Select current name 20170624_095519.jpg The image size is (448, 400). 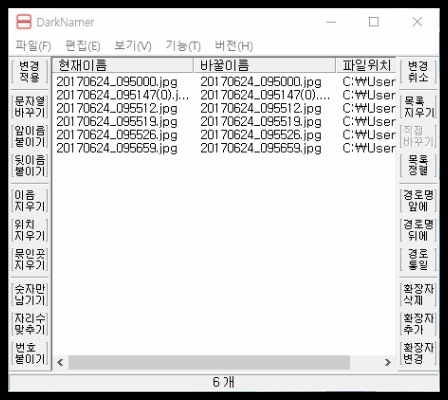click(x=117, y=122)
